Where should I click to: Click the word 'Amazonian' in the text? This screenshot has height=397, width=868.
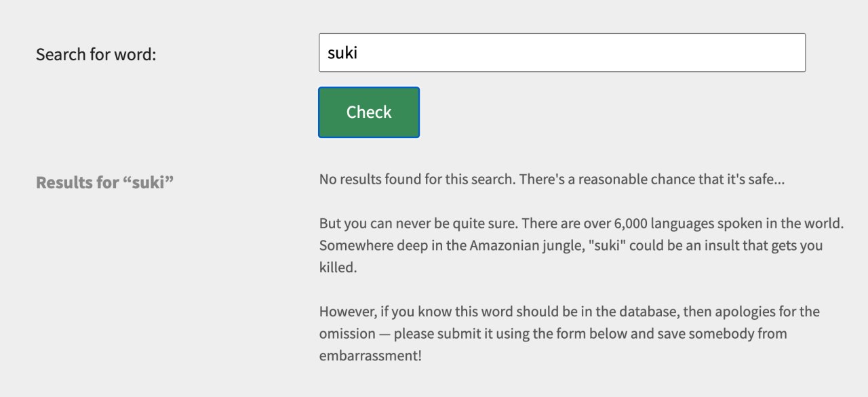(x=503, y=245)
